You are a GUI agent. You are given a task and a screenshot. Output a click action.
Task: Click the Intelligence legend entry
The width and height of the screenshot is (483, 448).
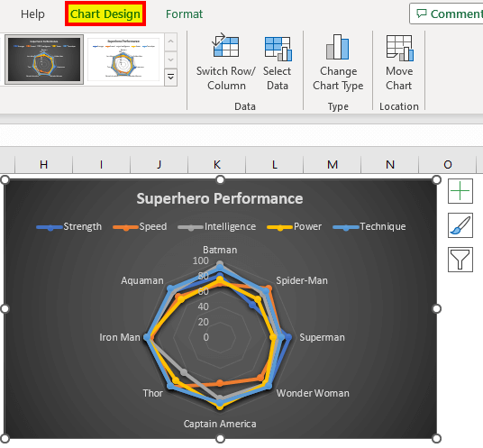[217, 227]
